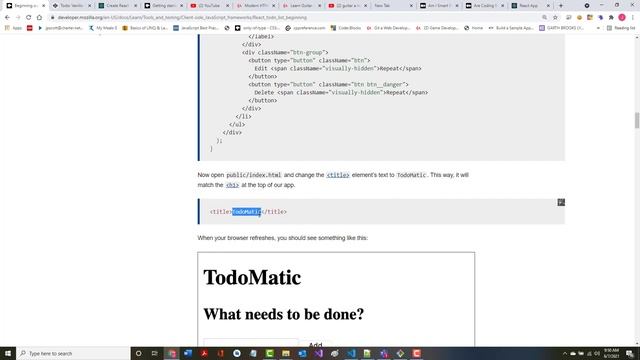The width and height of the screenshot is (640, 360).
Task: Switch to the New Tab tab
Action: click(392, 6)
